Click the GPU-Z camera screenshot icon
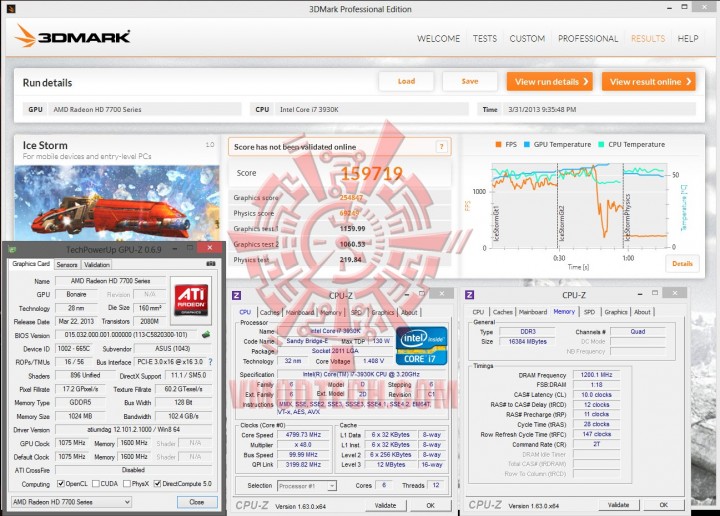 tap(211, 264)
